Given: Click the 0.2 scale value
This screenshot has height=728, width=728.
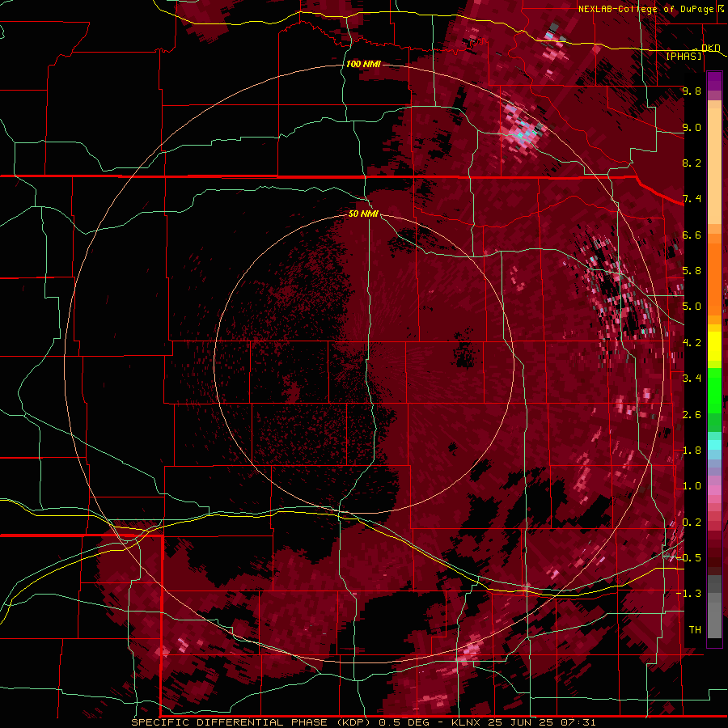Looking at the screenshot, I should pos(692,523).
